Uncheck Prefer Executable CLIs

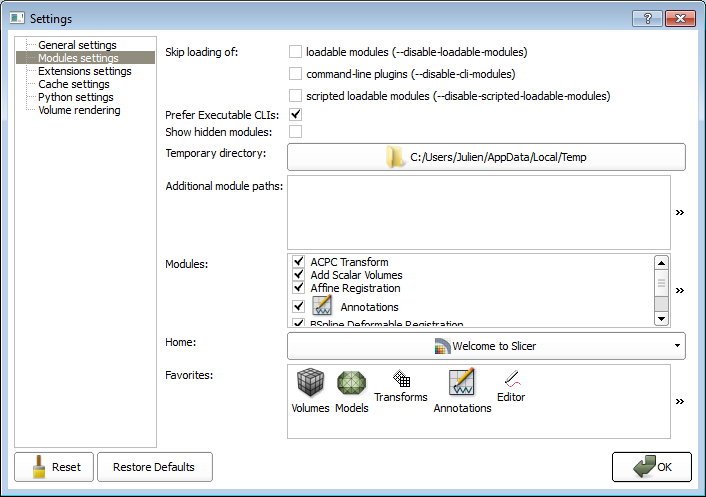tap(295, 115)
